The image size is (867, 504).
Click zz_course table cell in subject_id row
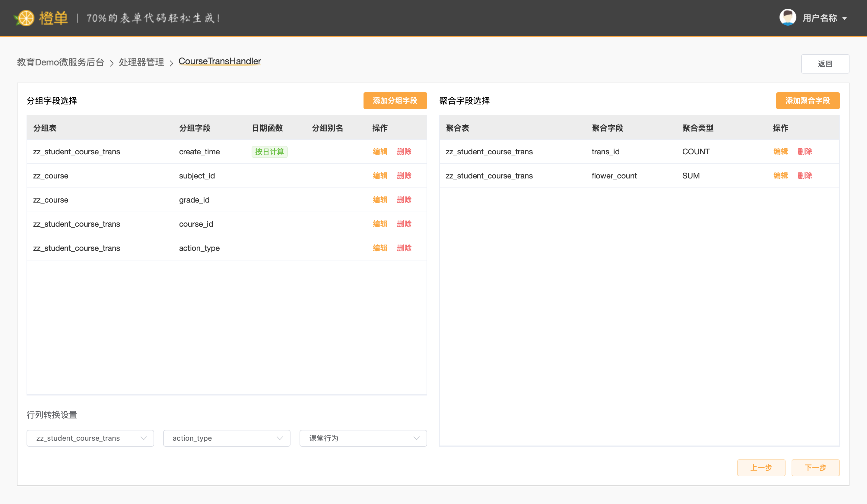[51, 176]
